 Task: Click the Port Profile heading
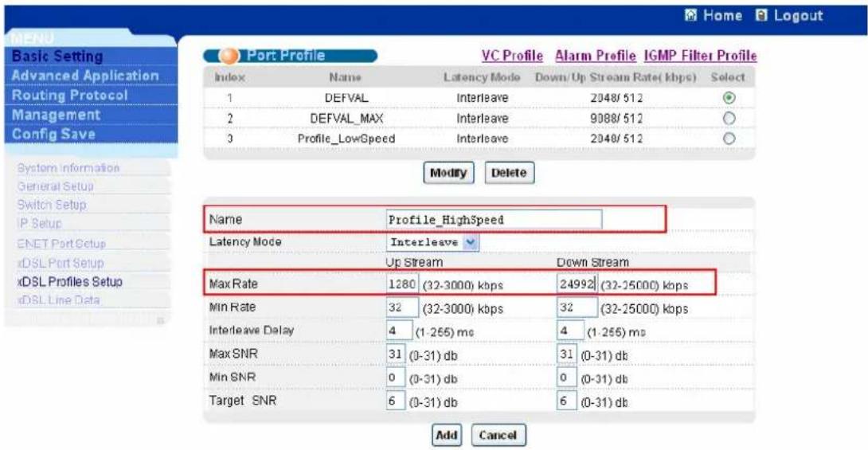coord(286,56)
